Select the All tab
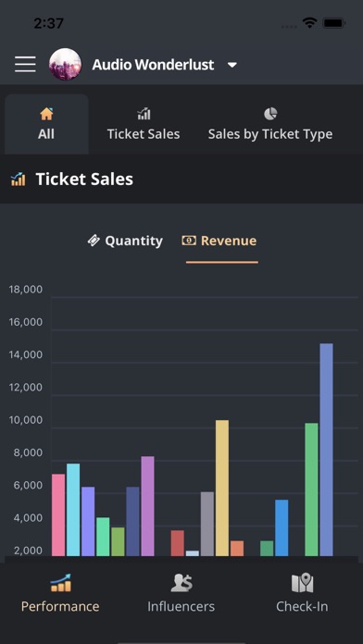 point(46,124)
